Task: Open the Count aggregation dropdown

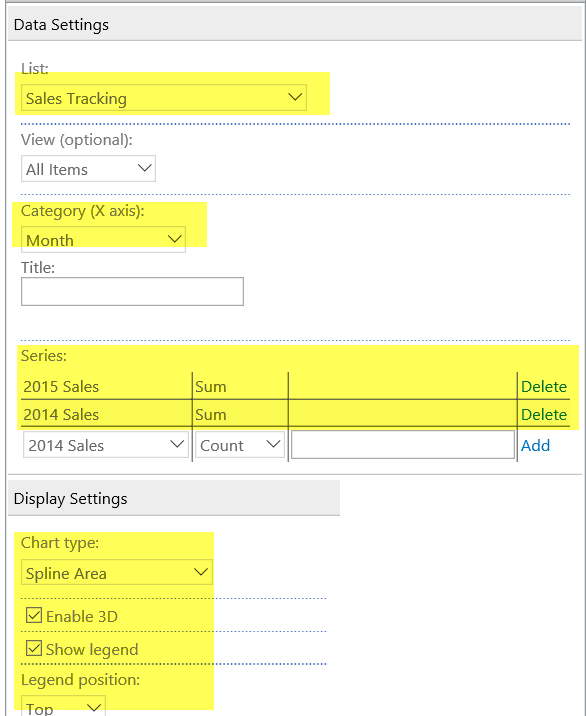Action: tap(240, 445)
